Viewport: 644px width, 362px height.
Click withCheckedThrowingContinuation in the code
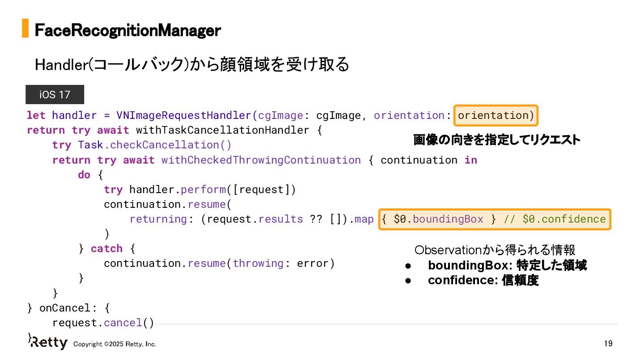[x=261, y=160]
